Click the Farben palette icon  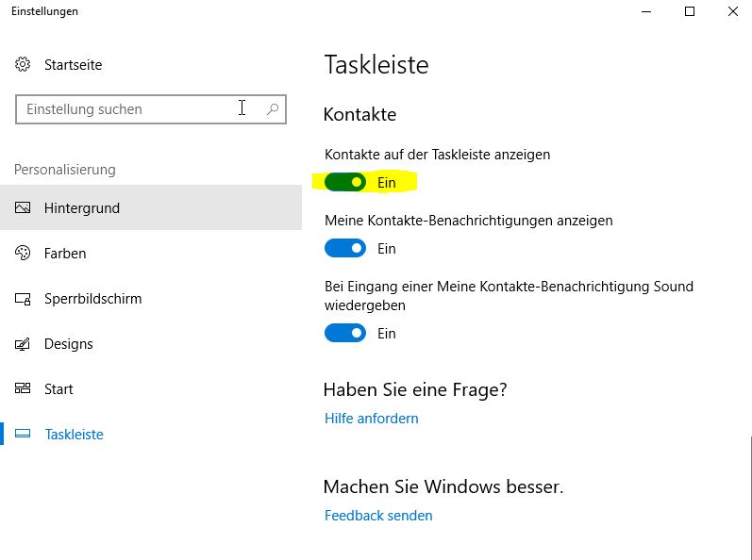pos(23,253)
